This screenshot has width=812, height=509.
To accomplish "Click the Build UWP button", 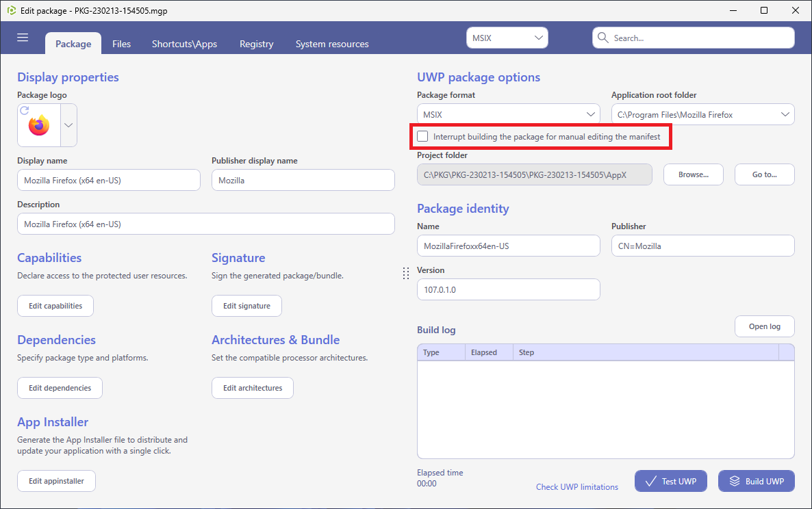I will [x=757, y=481].
